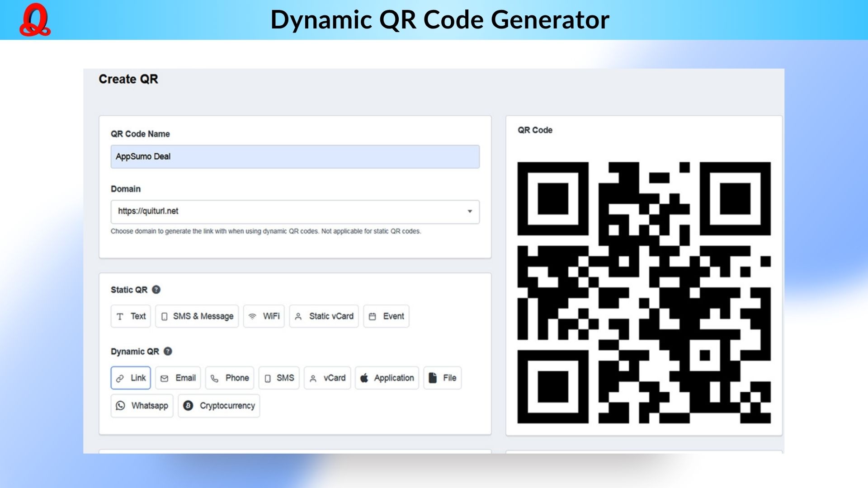
Task: Click Static QR help question icon
Action: pos(156,290)
